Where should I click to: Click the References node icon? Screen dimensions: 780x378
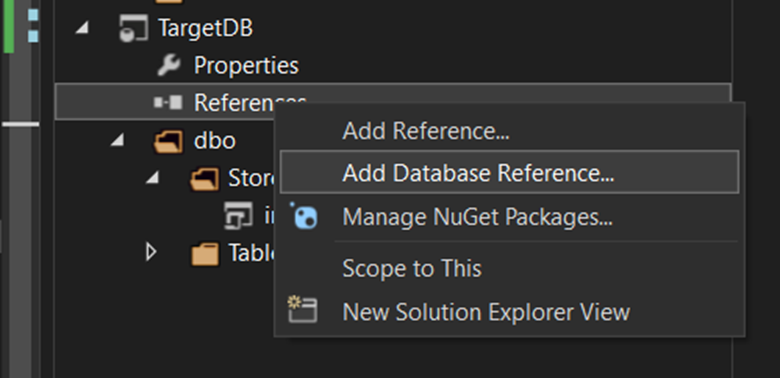pyautogui.click(x=168, y=102)
